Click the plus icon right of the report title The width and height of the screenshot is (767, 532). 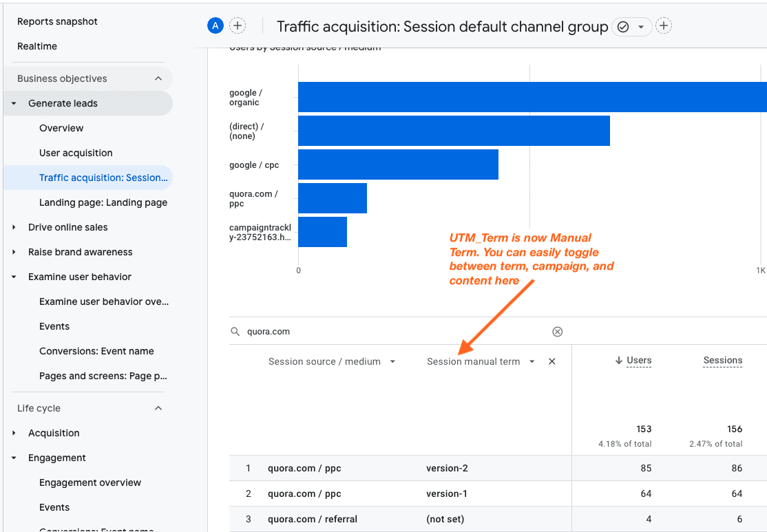[662, 25]
